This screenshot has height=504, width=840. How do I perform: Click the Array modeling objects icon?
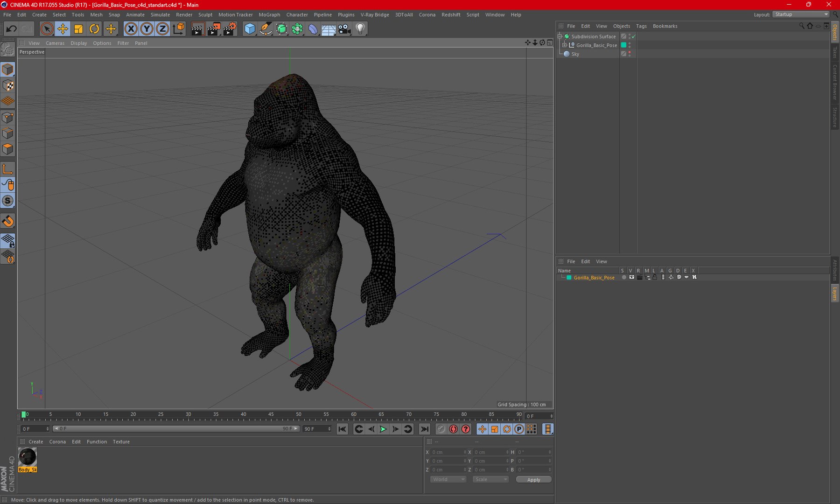[297, 29]
